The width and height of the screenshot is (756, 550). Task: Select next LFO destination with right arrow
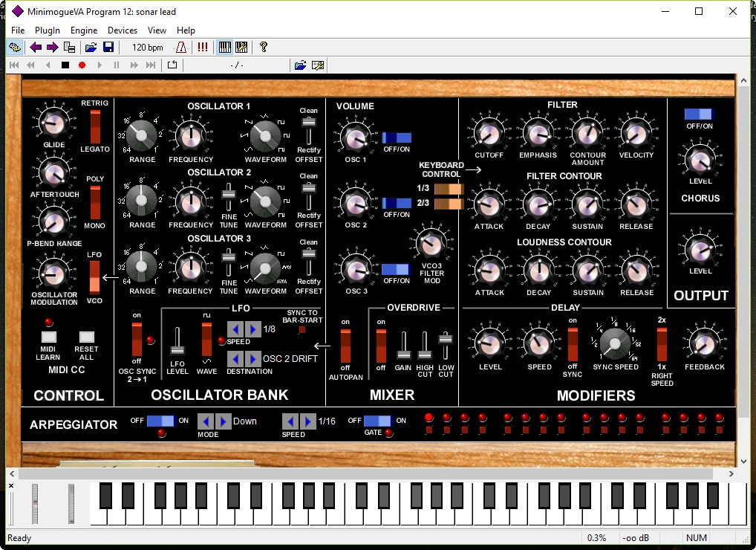click(252, 359)
